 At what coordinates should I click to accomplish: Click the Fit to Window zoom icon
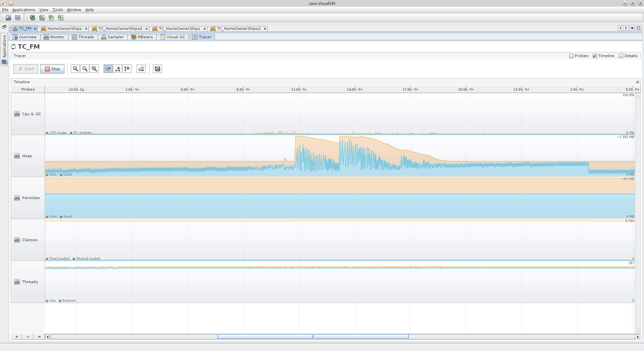(94, 69)
